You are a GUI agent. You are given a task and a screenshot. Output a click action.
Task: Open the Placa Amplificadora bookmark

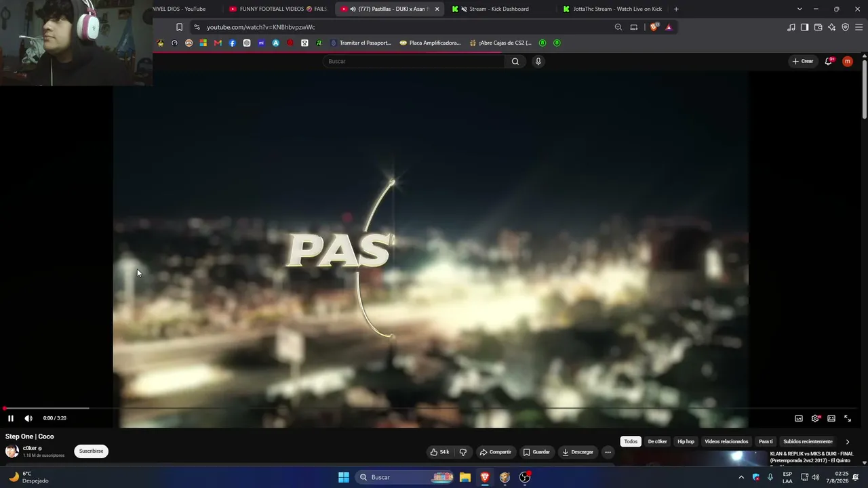point(430,43)
